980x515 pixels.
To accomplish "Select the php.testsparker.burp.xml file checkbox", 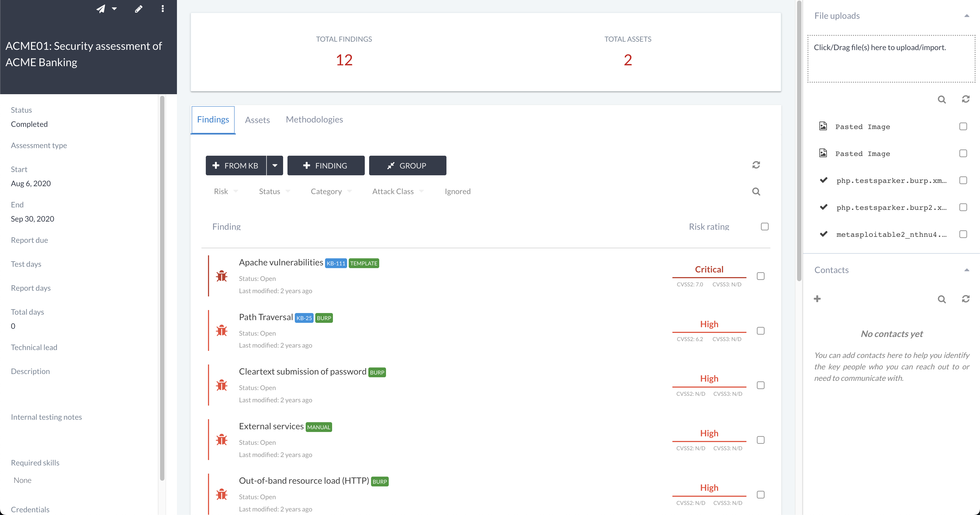I will [963, 180].
